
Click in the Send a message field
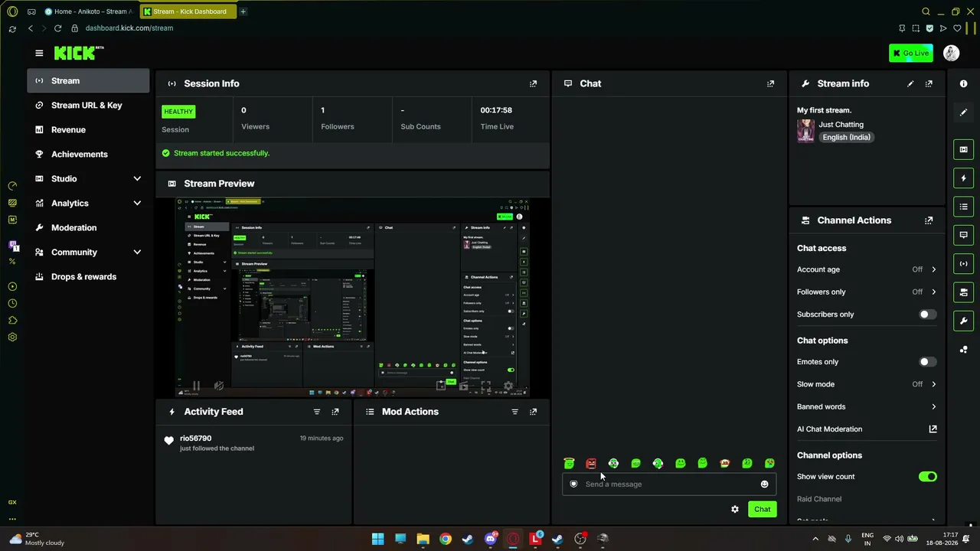click(670, 484)
